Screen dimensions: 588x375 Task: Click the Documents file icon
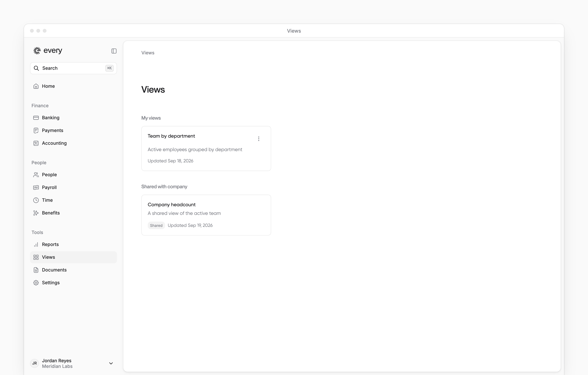click(x=36, y=270)
